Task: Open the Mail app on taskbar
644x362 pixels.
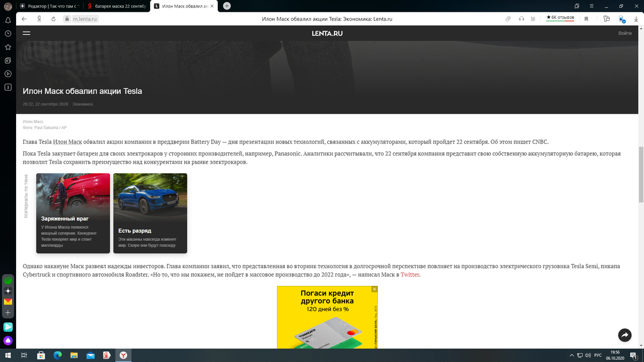Action: pos(91,355)
